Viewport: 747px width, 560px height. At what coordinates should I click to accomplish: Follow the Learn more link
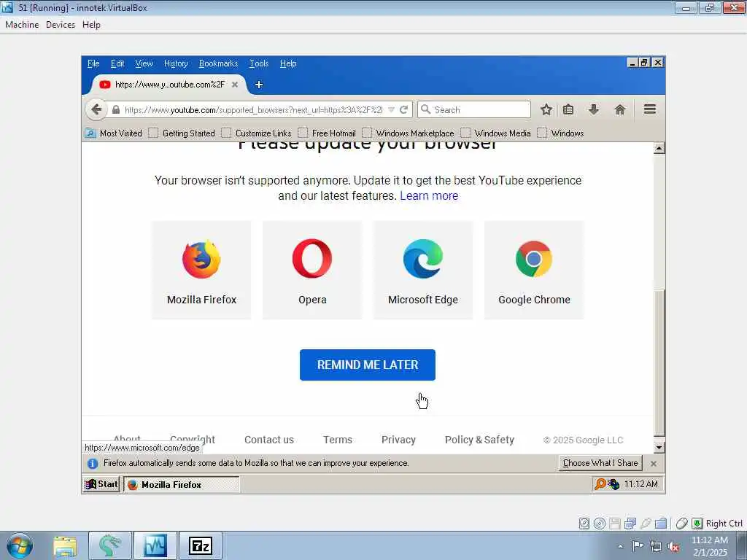[429, 195]
